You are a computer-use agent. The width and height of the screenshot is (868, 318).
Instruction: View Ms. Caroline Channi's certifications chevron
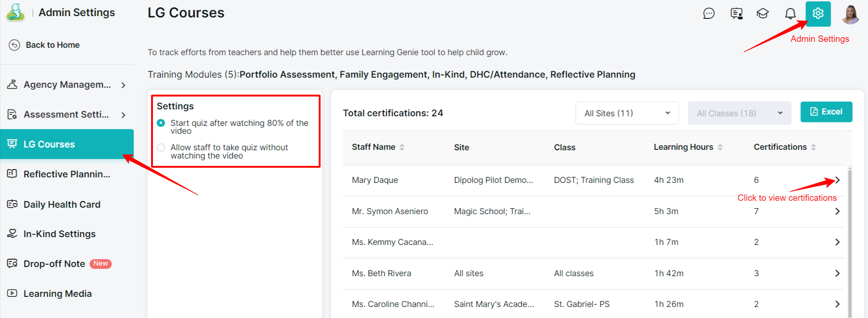pyautogui.click(x=837, y=304)
